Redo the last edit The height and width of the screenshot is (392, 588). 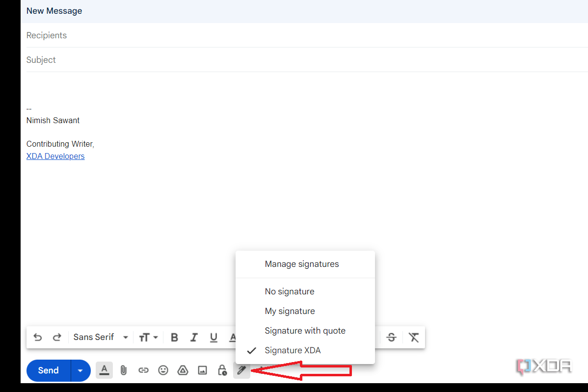click(x=57, y=337)
